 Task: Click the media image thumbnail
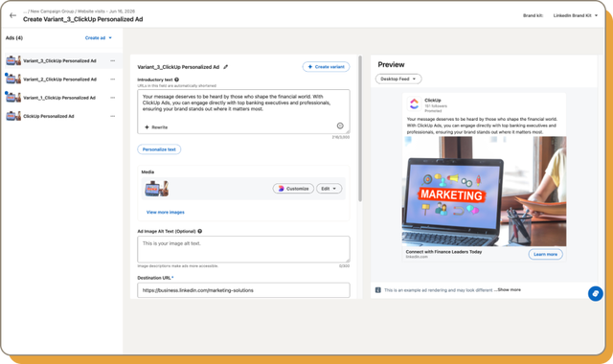click(156, 189)
